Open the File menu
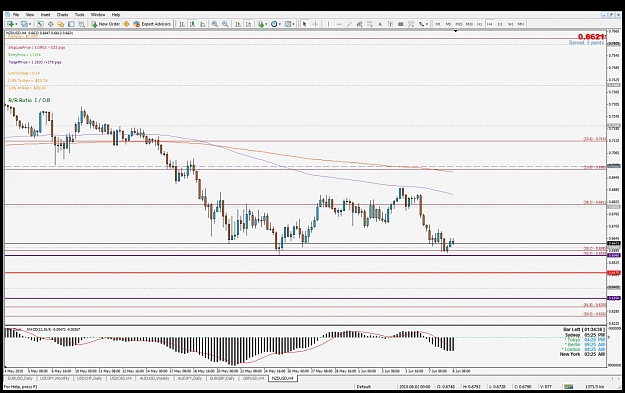This screenshot has width=625, height=393. pyautogui.click(x=16, y=15)
